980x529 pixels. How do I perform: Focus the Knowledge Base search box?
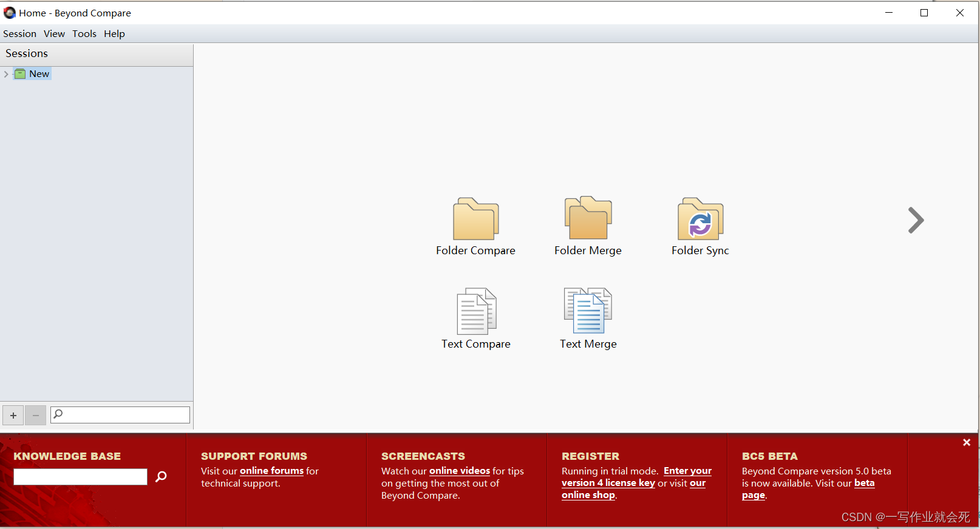(80, 477)
